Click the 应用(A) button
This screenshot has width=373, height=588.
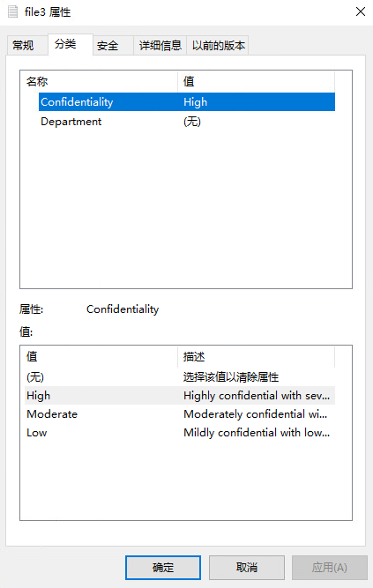(x=330, y=568)
